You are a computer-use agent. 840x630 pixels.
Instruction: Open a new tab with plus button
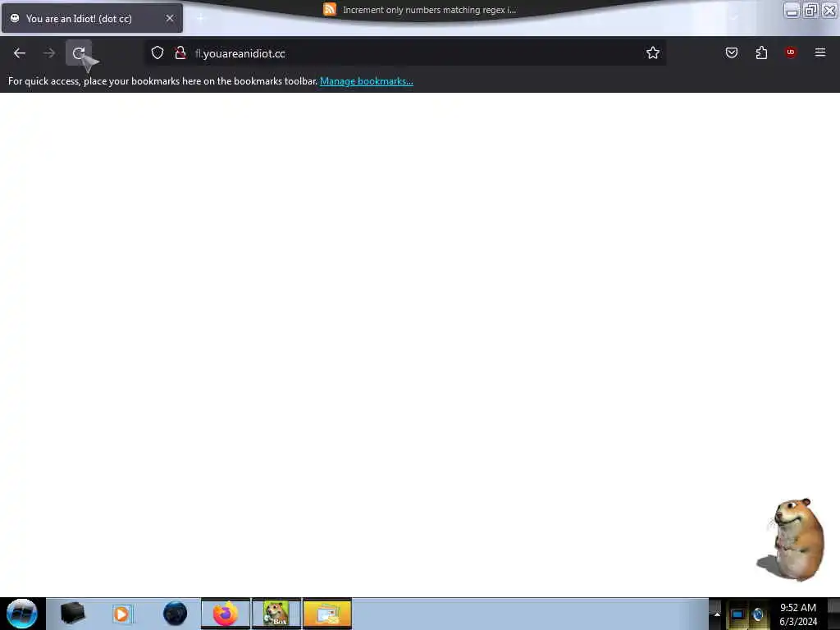(201, 19)
